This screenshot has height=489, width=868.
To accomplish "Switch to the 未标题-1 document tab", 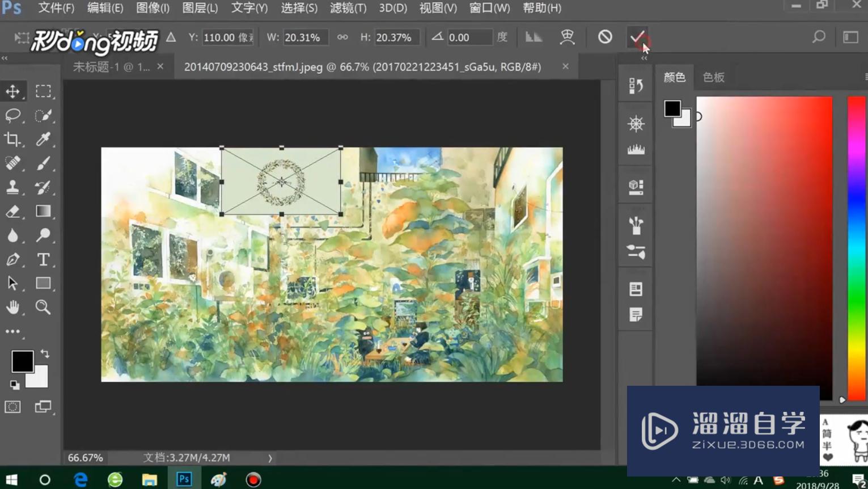I will pos(111,67).
